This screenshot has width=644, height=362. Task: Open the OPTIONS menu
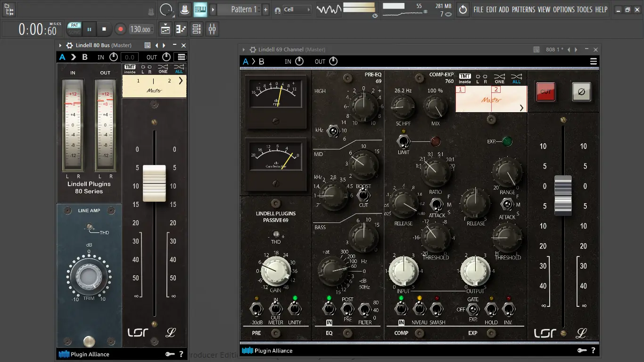coord(563,9)
